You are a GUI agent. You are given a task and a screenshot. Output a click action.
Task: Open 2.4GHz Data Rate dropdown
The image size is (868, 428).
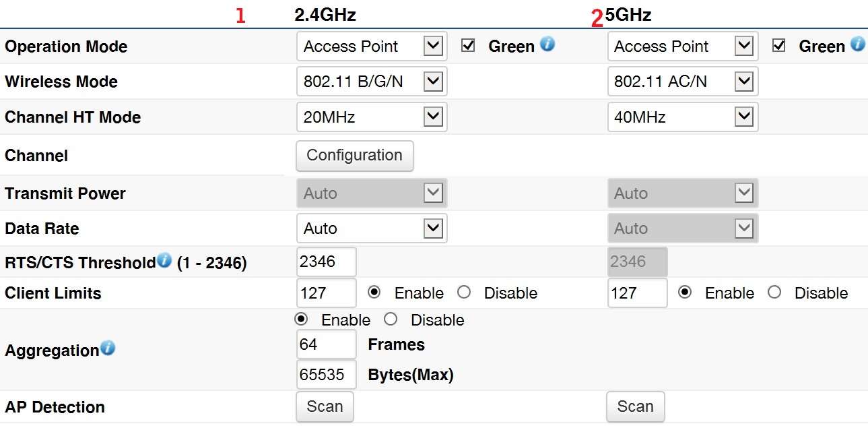372,228
